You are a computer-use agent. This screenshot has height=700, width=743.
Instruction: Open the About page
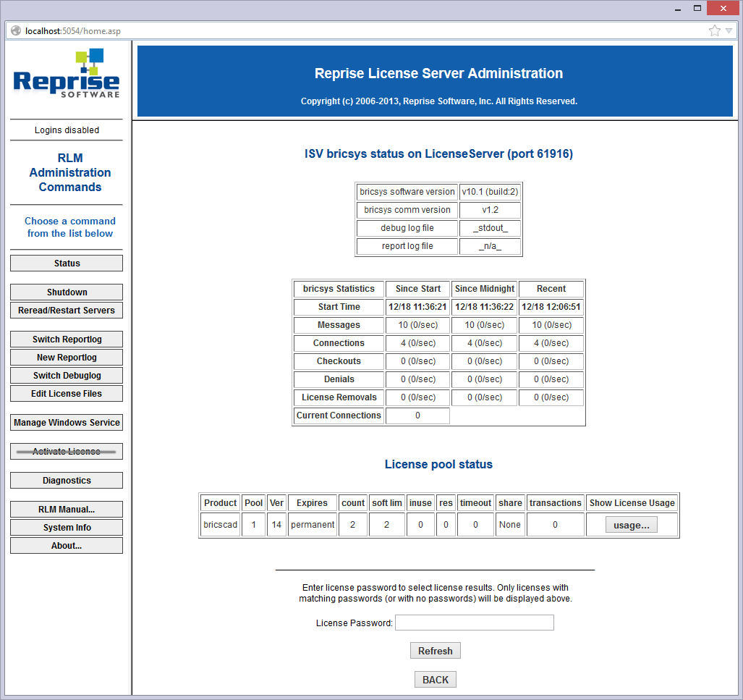(x=67, y=546)
